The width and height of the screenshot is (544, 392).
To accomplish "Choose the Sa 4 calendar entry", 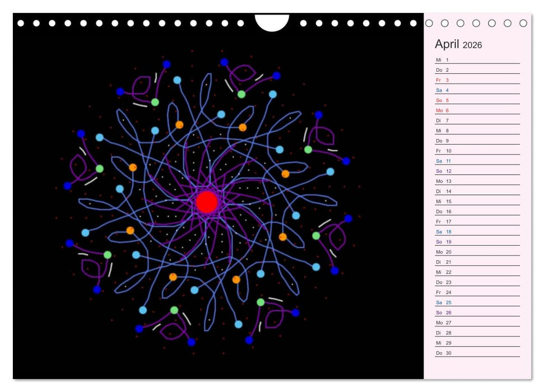I will 477,90.
